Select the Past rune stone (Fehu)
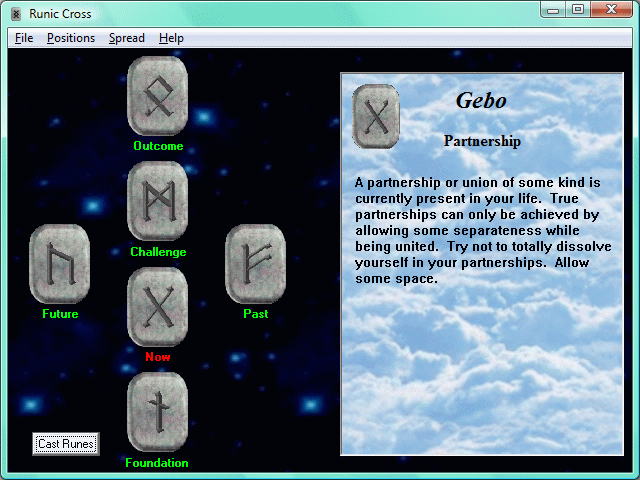Viewport: 640px width, 480px height. click(x=256, y=264)
